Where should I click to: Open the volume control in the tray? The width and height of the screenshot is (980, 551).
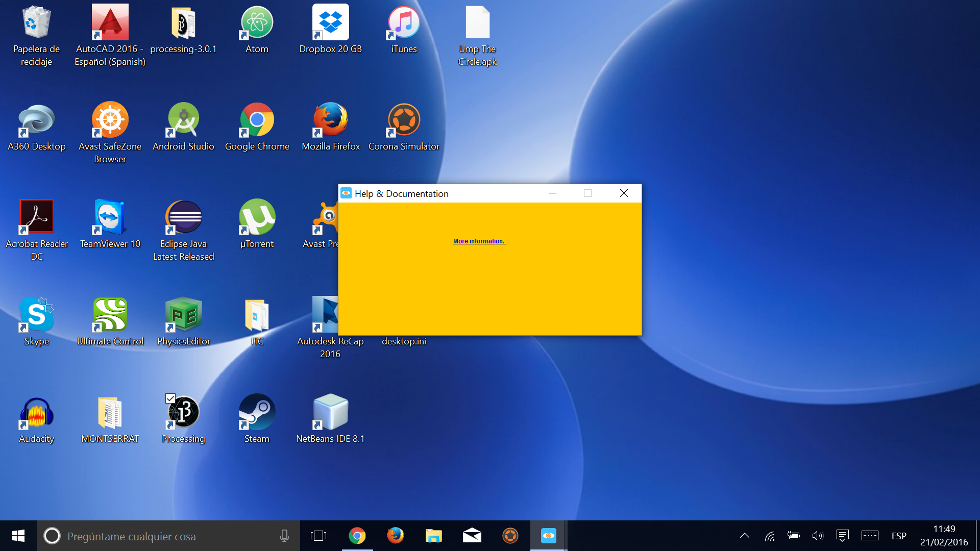[x=817, y=536]
